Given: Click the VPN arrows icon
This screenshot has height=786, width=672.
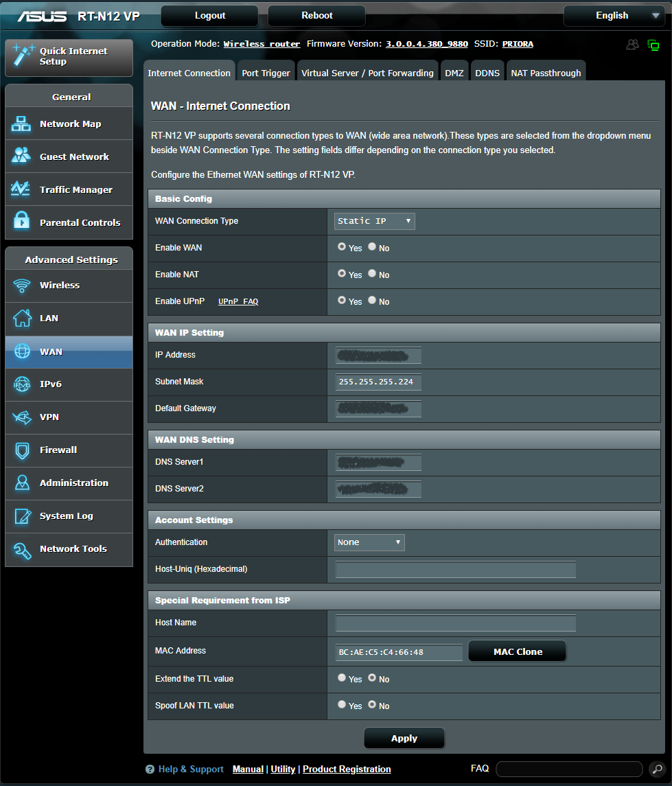Looking at the screenshot, I should click(21, 417).
